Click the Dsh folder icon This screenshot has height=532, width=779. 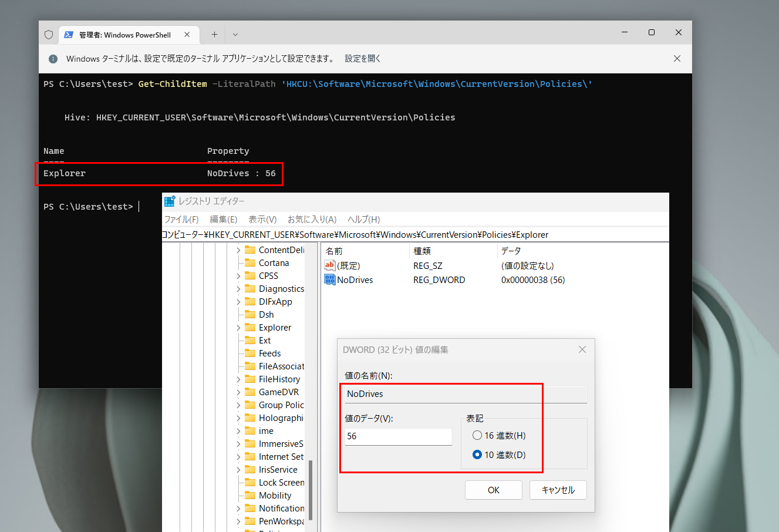click(250, 314)
